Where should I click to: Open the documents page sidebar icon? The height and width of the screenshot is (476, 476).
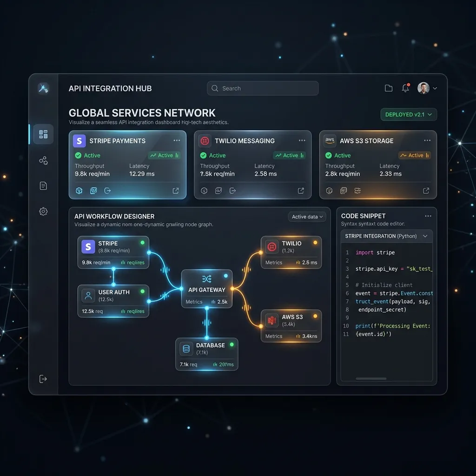pyautogui.click(x=43, y=186)
